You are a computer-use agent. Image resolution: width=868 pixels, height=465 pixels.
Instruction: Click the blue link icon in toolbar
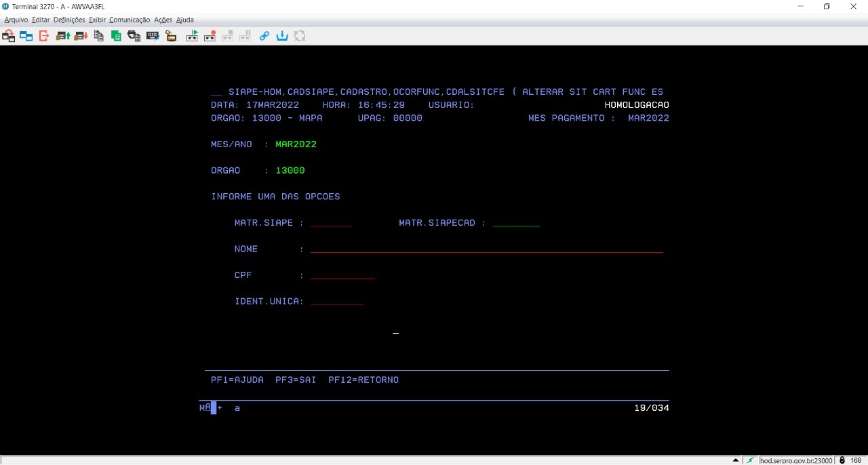click(264, 36)
